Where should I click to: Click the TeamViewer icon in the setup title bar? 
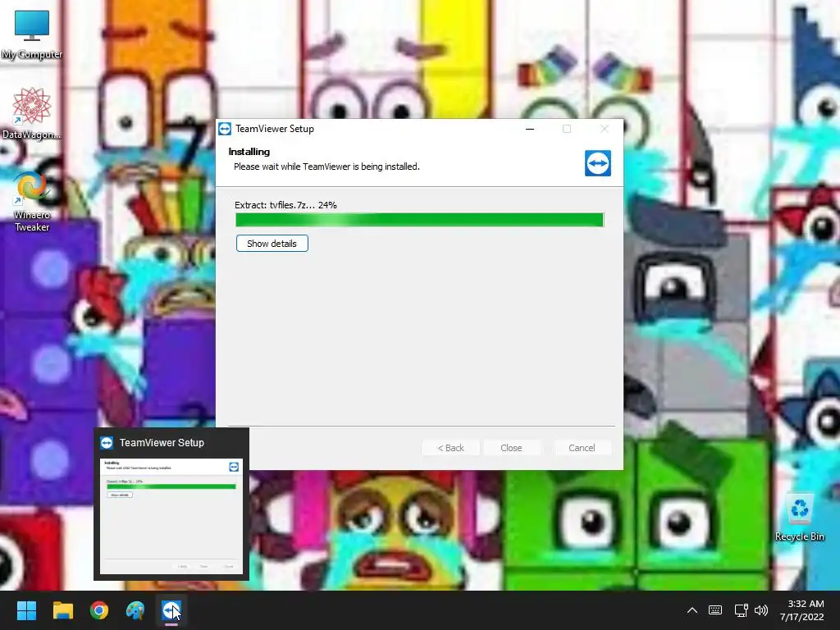(225, 129)
